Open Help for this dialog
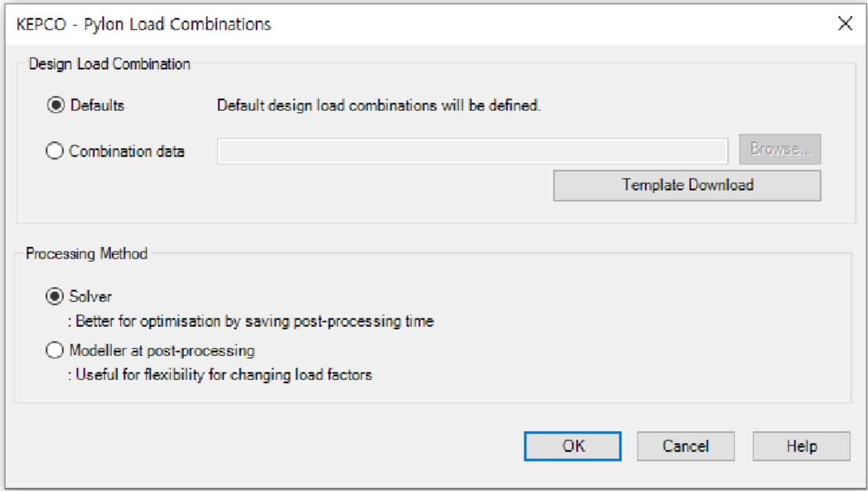Image resolution: width=868 pixels, height=491 pixels. (x=801, y=446)
